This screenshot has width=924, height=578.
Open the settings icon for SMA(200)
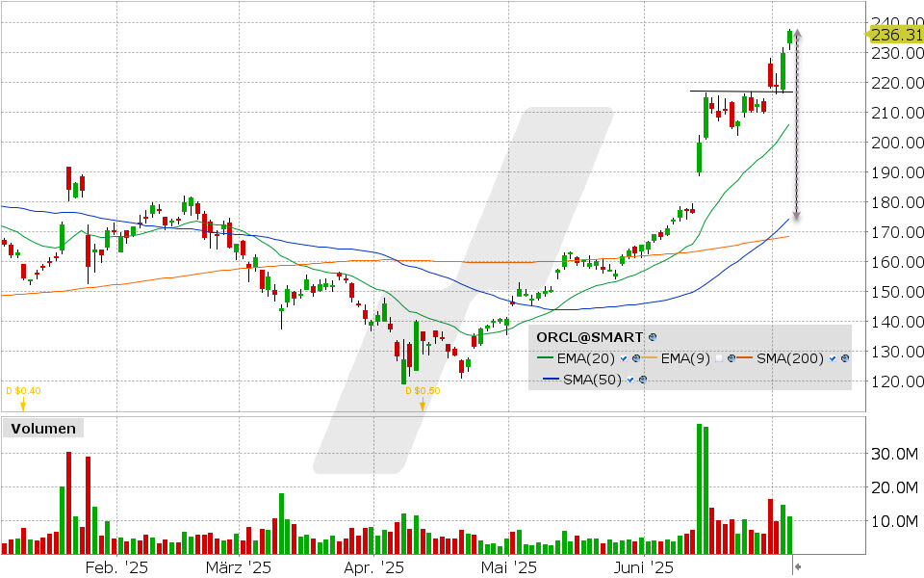click(x=845, y=358)
